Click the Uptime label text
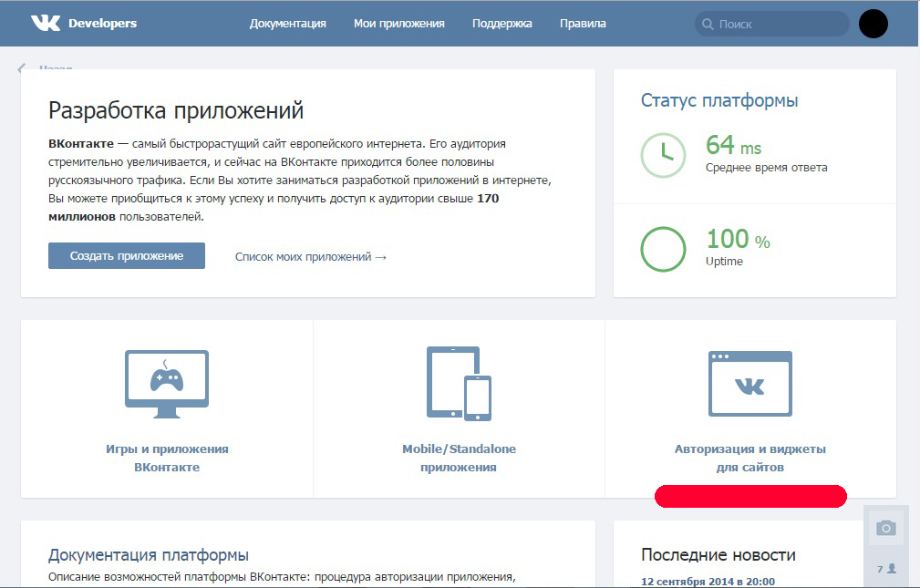920x588 pixels. tap(724, 261)
